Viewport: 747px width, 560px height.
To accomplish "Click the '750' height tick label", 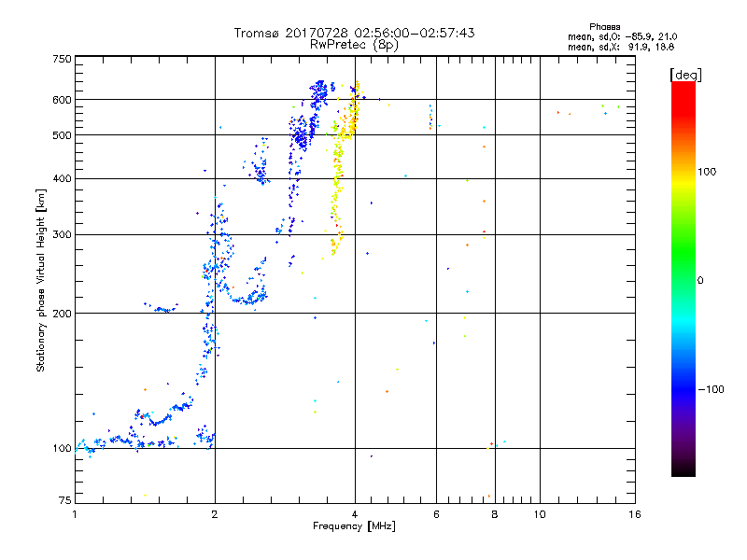I will [62, 59].
